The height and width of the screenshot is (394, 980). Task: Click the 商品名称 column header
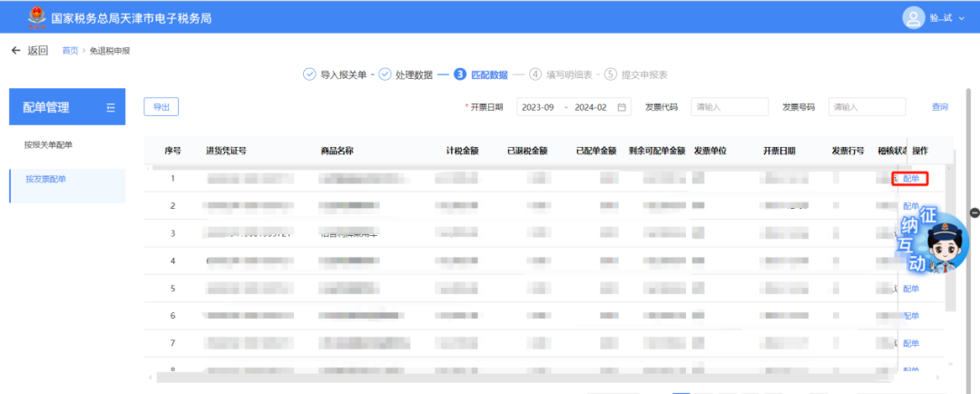337,151
